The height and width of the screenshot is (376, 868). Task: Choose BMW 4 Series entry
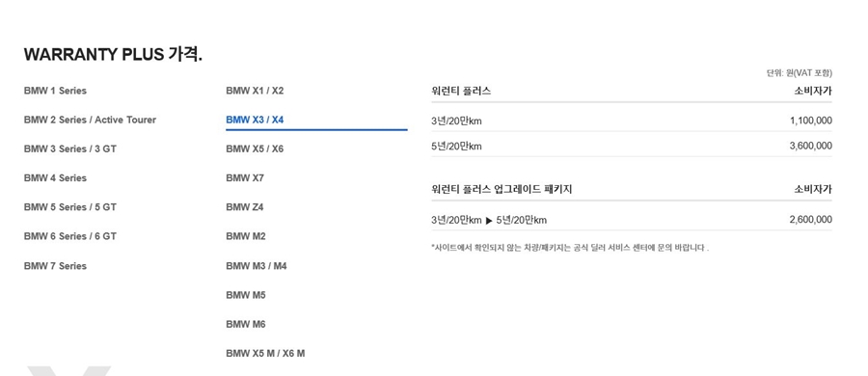(x=55, y=178)
